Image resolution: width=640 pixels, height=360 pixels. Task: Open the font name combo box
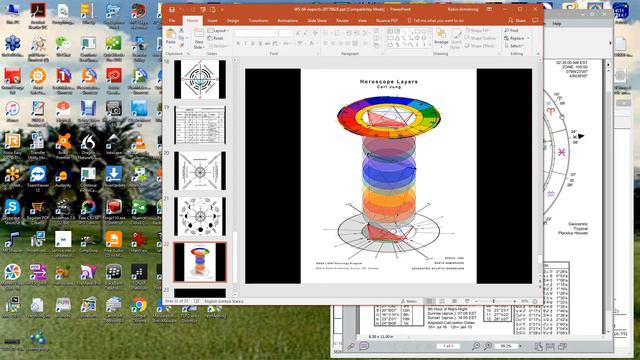(x=256, y=33)
